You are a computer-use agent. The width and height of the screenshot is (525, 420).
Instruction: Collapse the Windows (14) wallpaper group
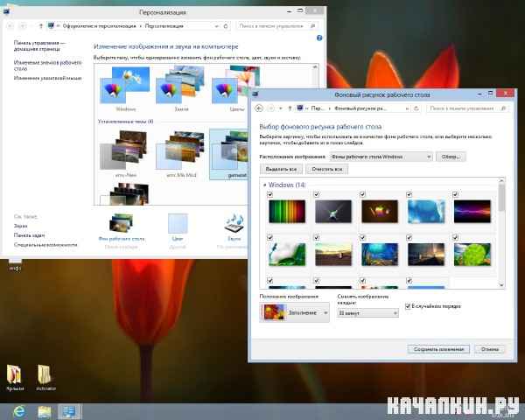(264, 185)
